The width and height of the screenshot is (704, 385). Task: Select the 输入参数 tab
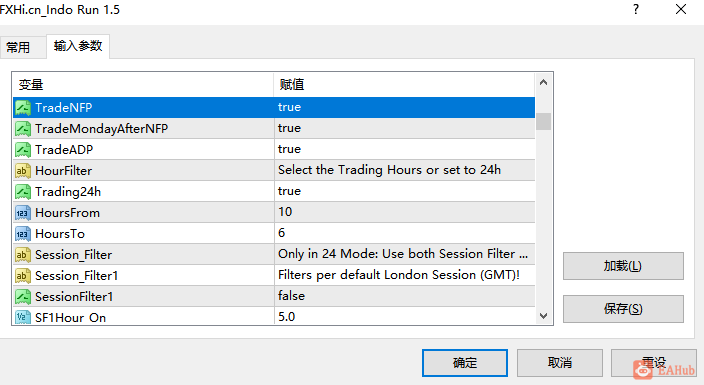pyautogui.click(x=78, y=46)
